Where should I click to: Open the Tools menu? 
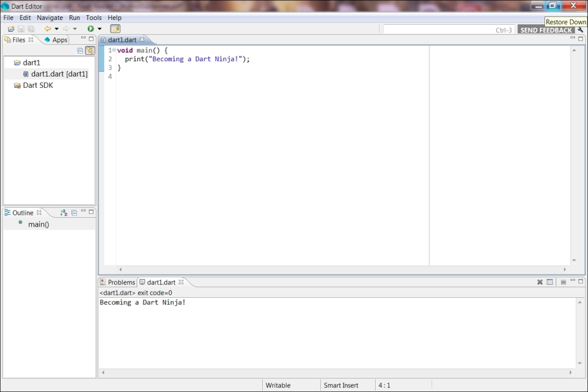pyautogui.click(x=93, y=18)
